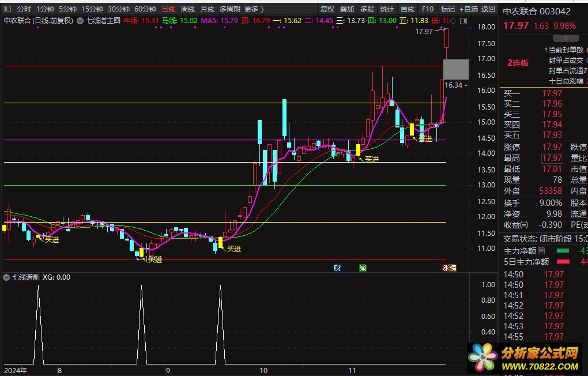Click the 标记 mark button
Viewport: 588px width, 376px height.
point(448,9)
